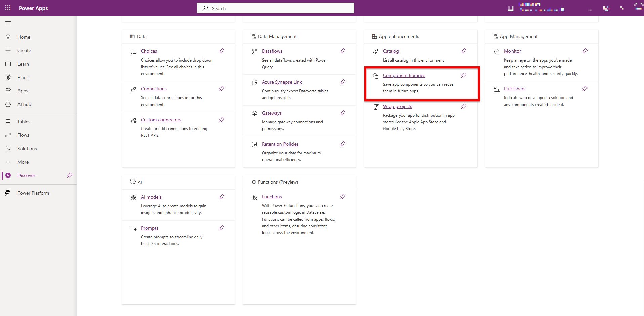The height and width of the screenshot is (316, 644).
Task: Open the Connections link
Action: point(154,89)
